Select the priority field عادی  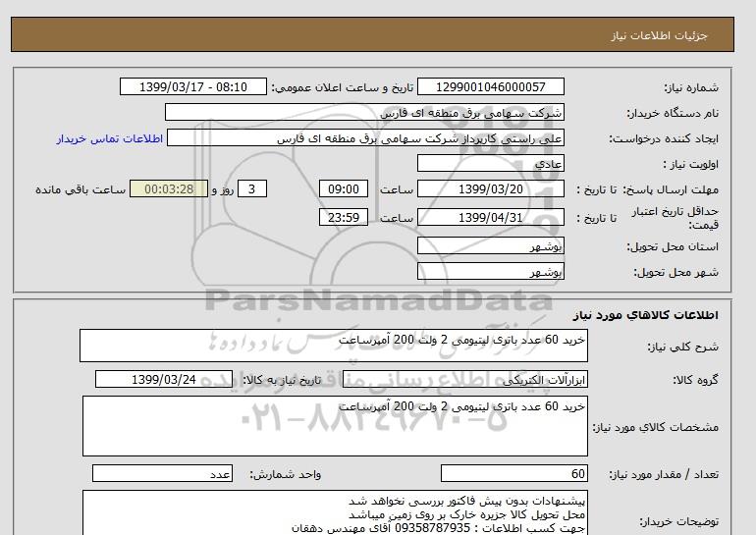point(490,163)
